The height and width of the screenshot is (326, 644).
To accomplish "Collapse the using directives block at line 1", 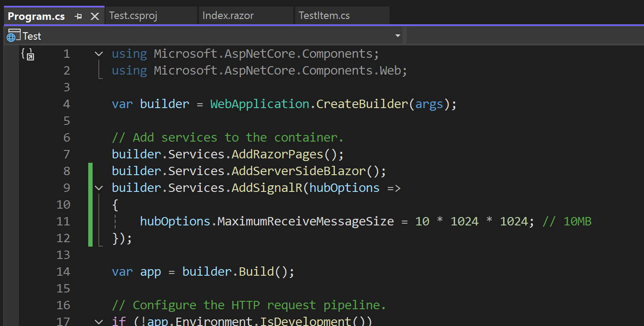I will point(99,54).
